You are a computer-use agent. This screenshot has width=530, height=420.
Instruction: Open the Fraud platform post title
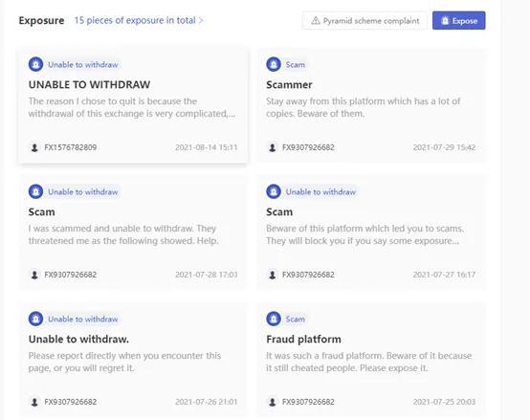pyautogui.click(x=303, y=339)
